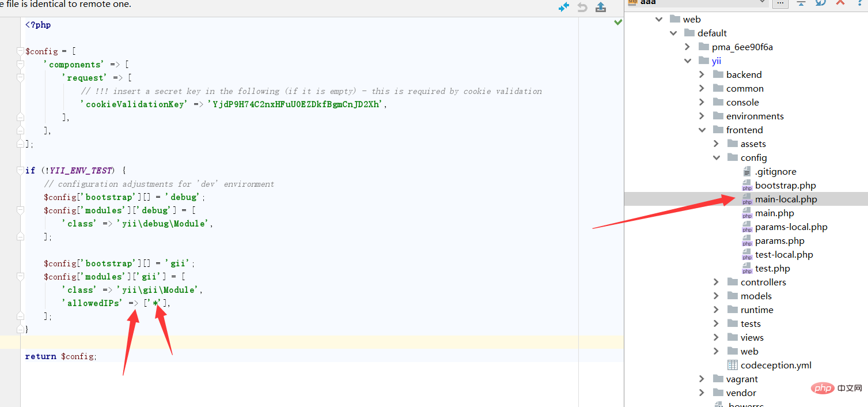The height and width of the screenshot is (407, 868).
Task: Click the YII_ENV_TEST constant in code
Action: (82, 171)
